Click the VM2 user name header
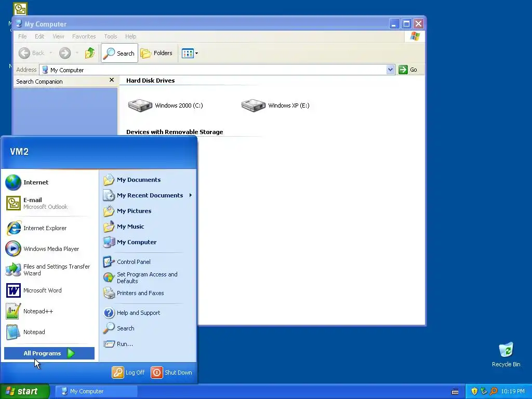This screenshot has width=532, height=399. 19,152
